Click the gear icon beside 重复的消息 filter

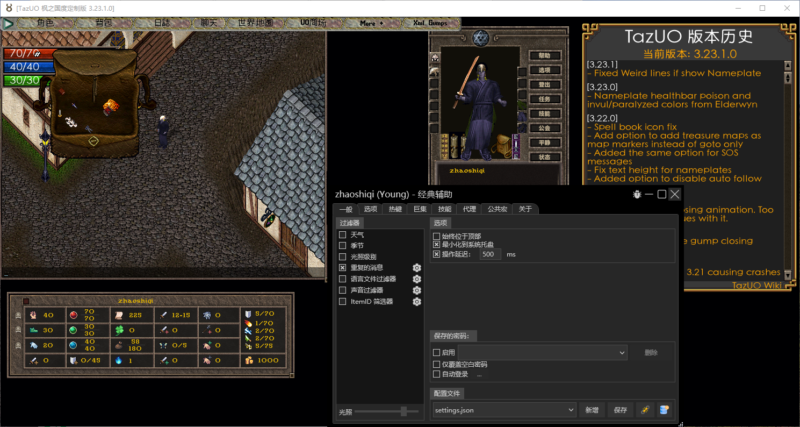[417, 268]
